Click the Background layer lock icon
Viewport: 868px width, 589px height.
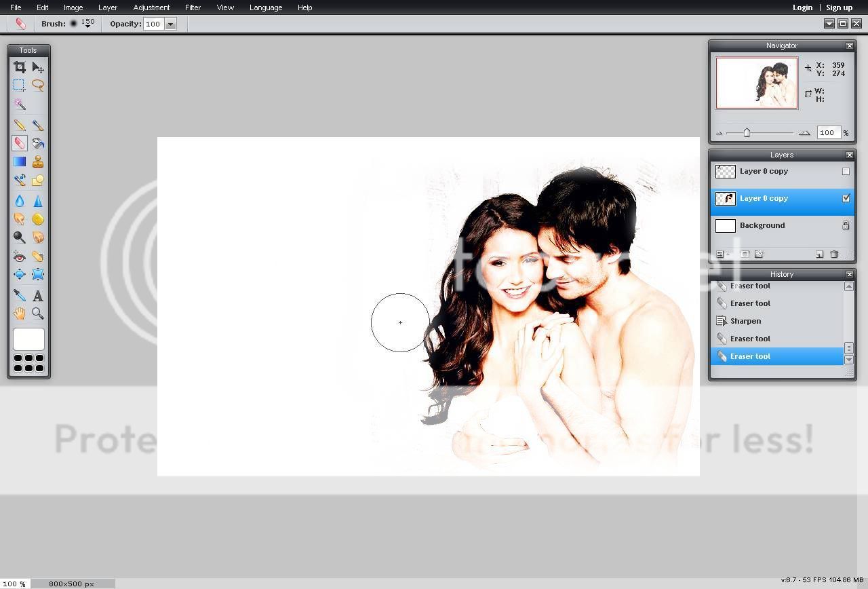(846, 225)
